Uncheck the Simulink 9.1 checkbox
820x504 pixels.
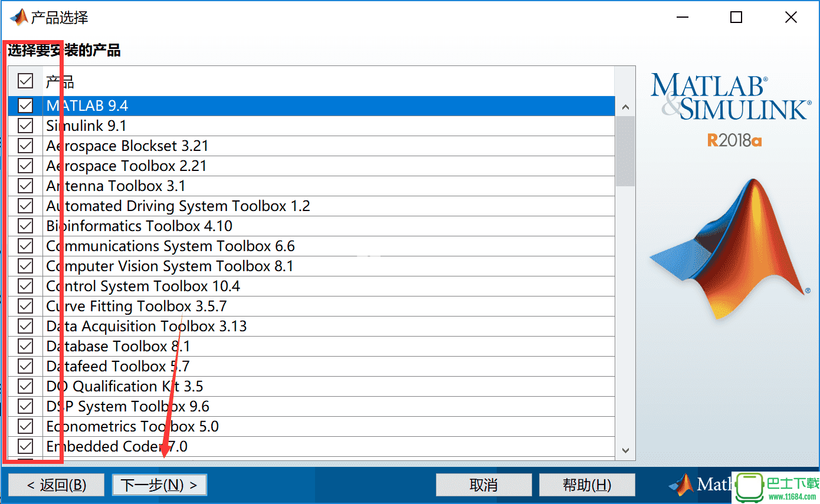coord(25,126)
